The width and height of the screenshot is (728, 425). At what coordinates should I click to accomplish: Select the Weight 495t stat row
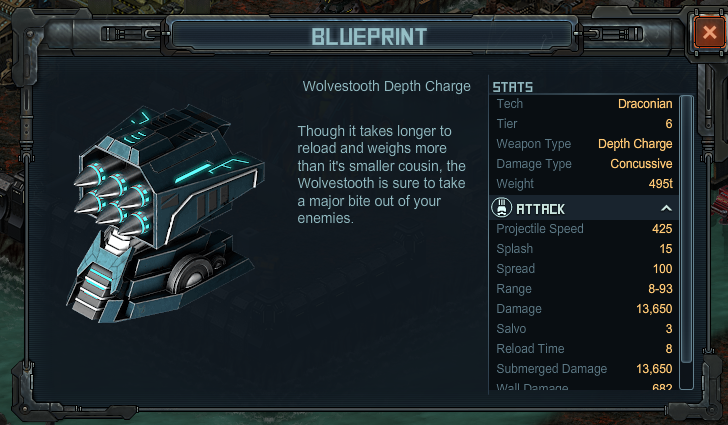pyautogui.click(x=584, y=183)
